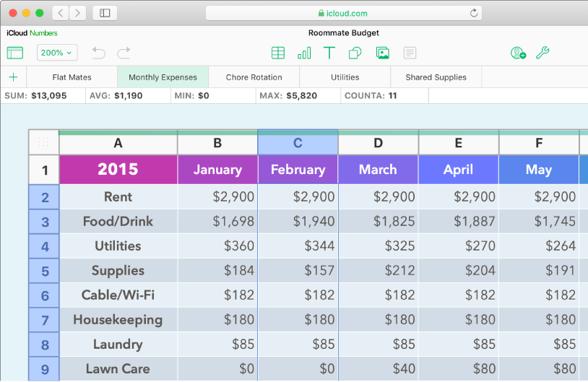This screenshot has height=382, width=588.
Task: Click the icloud.com address field
Action: tap(343, 13)
